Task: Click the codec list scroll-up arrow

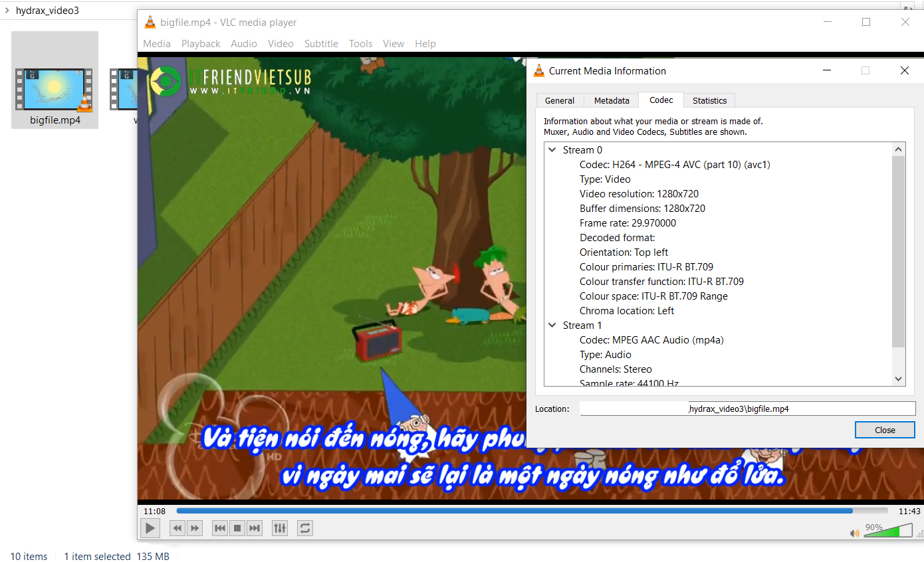Action: point(899,150)
